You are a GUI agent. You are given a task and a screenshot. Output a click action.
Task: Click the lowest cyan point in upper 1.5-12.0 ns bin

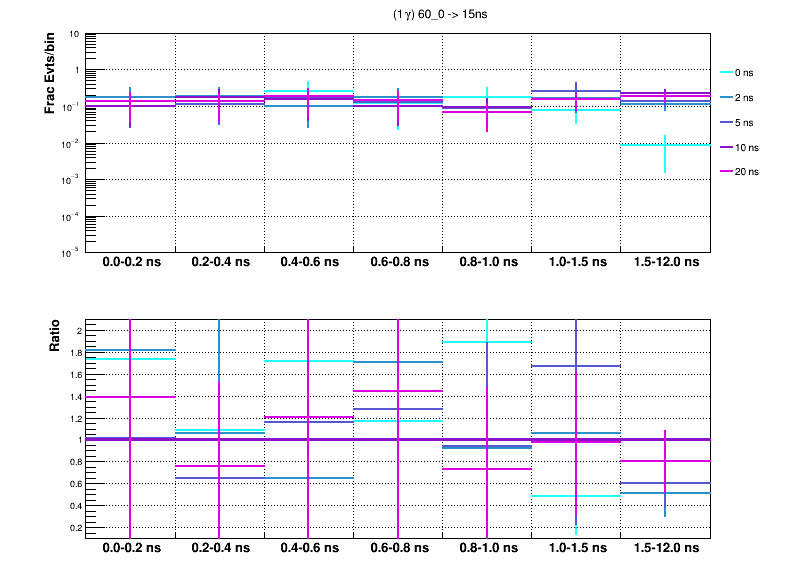pyautogui.click(x=665, y=145)
